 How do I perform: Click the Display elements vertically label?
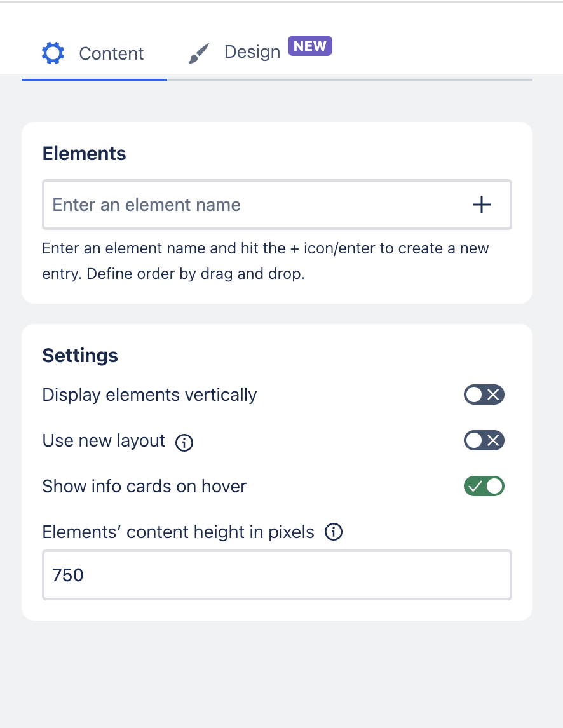149,395
